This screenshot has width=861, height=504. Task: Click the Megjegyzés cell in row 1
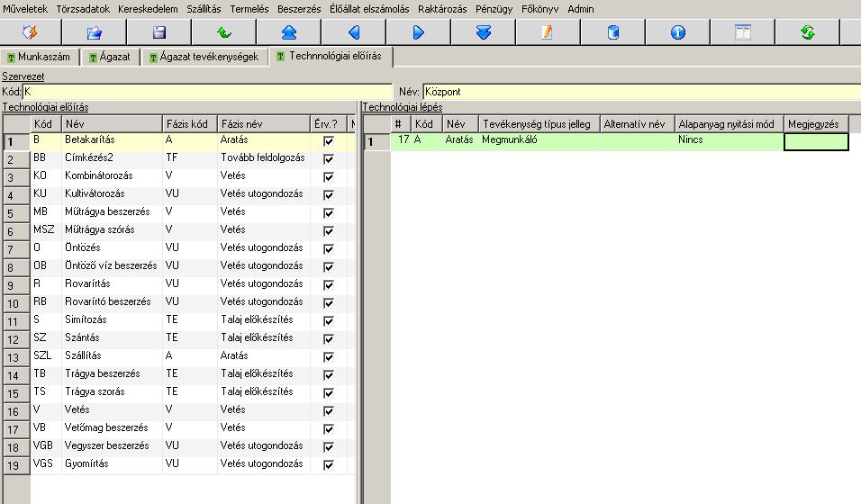pyautogui.click(x=816, y=141)
